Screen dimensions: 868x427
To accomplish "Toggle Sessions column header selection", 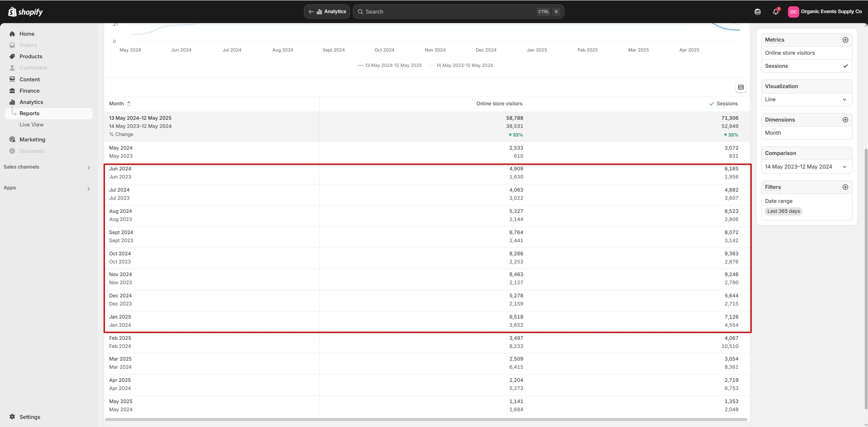I will (723, 103).
